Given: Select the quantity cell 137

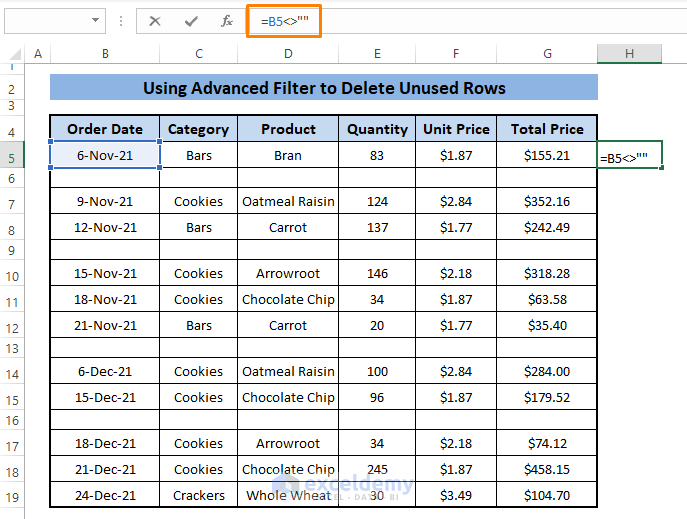Looking at the screenshot, I should coord(377,227).
